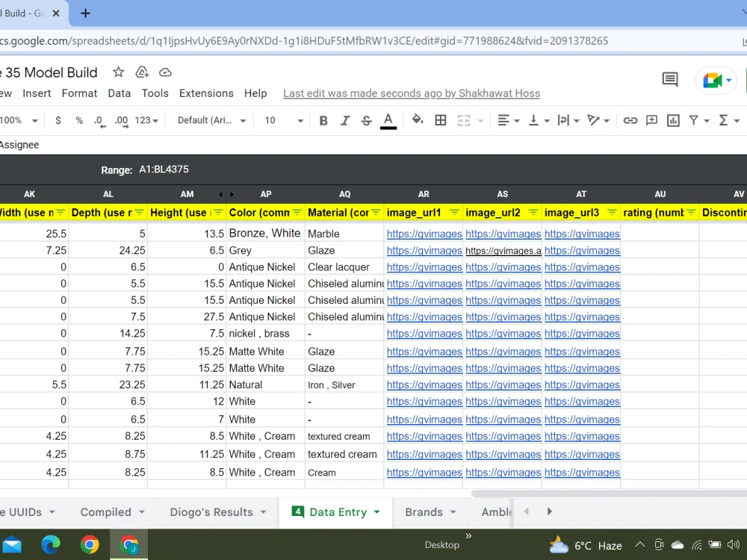The image size is (747, 560).
Task: Insert link using the chain icon
Action: [x=630, y=120]
